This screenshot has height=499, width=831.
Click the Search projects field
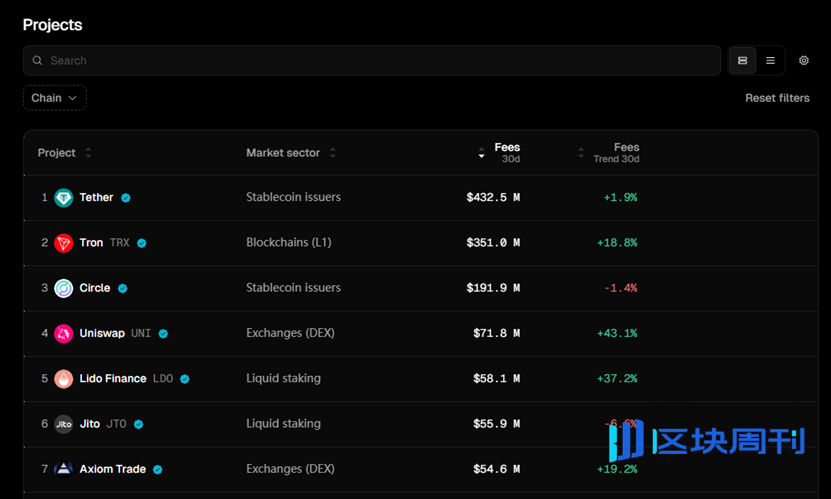pos(371,61)
